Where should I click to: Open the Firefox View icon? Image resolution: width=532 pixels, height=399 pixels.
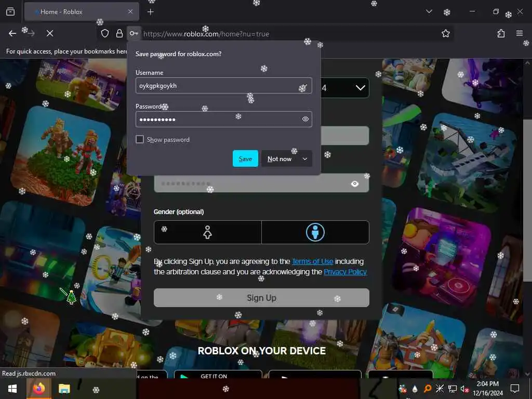tap(10, 12)
